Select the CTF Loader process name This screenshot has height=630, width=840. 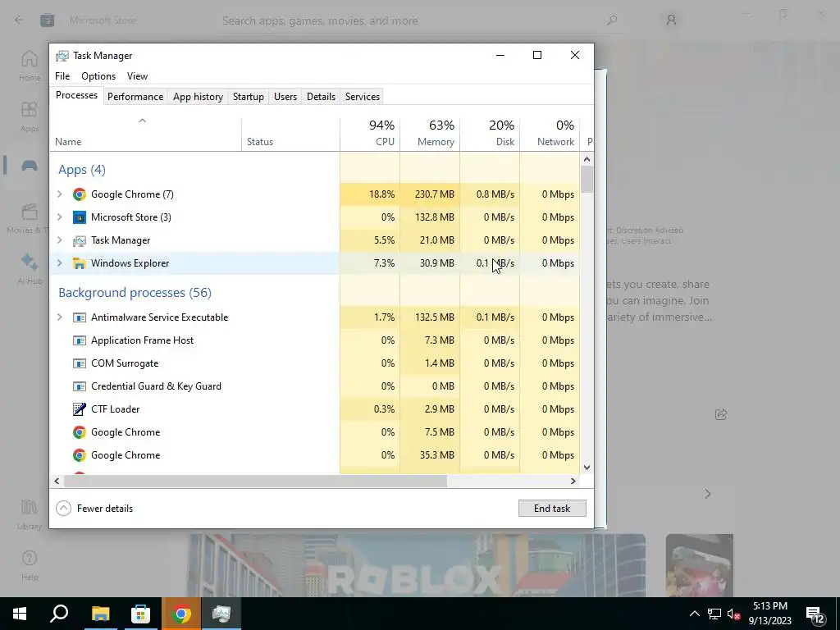click(x=115, y=409)
